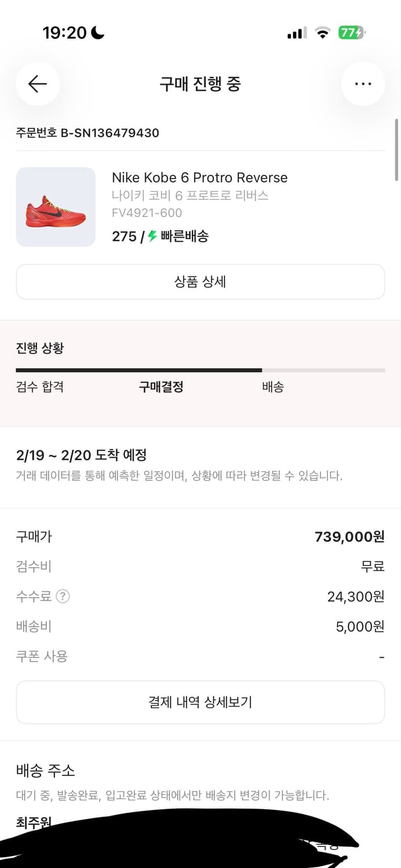Tap the delivery progress bar
The height and width of the screenshot is (868, 401).
click(200, 369)
